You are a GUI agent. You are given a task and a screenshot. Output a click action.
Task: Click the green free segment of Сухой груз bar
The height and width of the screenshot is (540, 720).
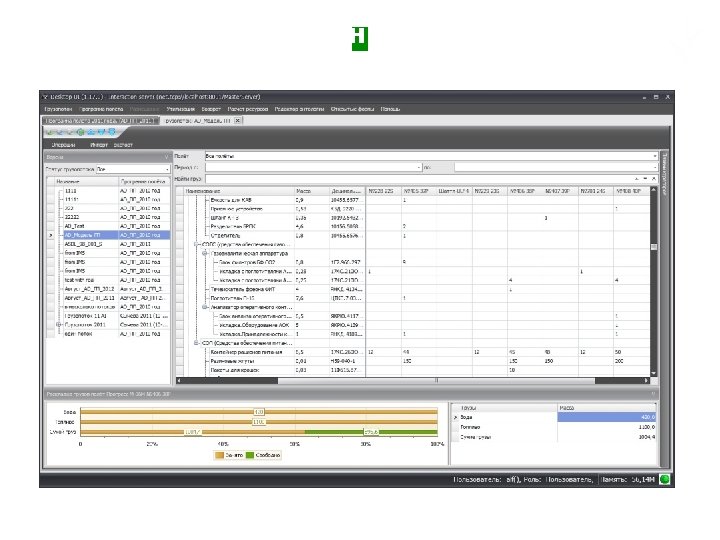click(371, 432)
